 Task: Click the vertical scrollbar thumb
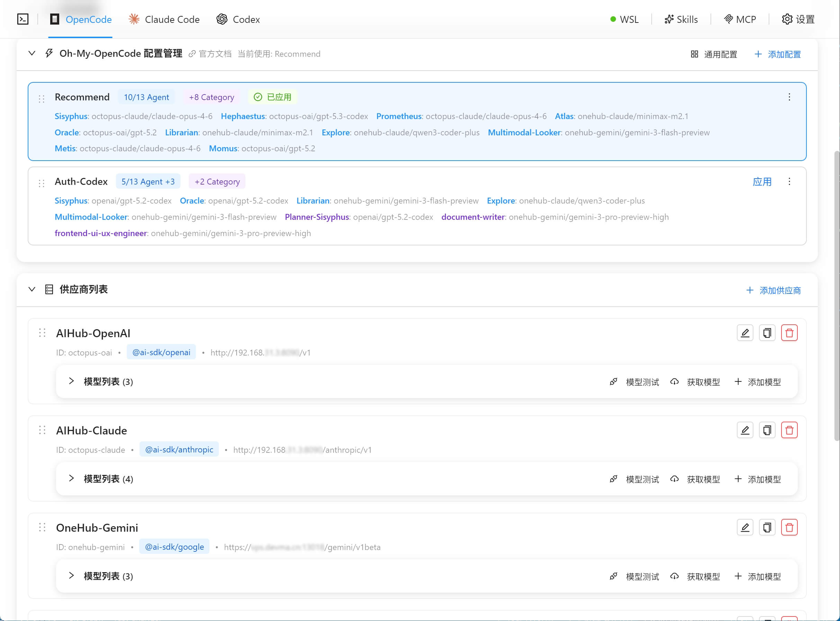point(837,296)
